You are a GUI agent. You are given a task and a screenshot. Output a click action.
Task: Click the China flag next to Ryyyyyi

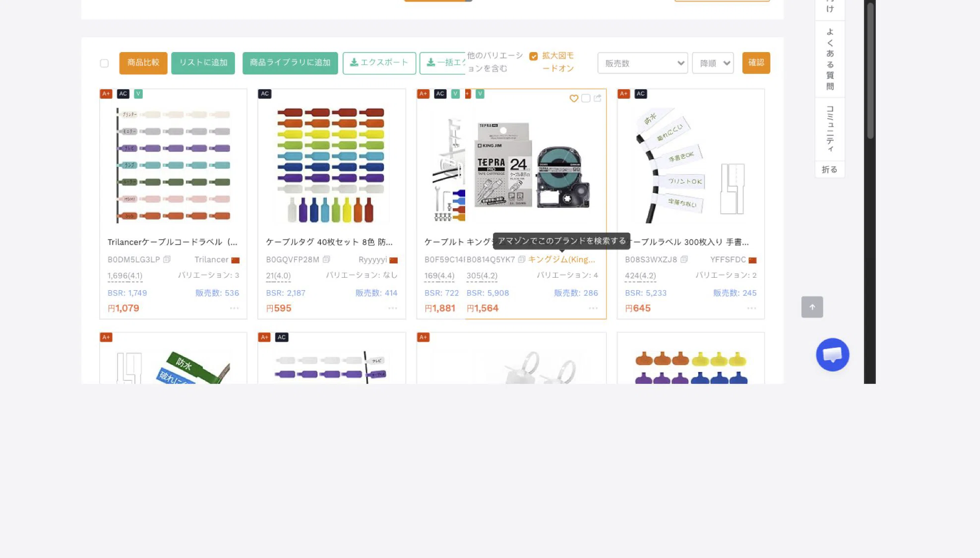[394, 260]
